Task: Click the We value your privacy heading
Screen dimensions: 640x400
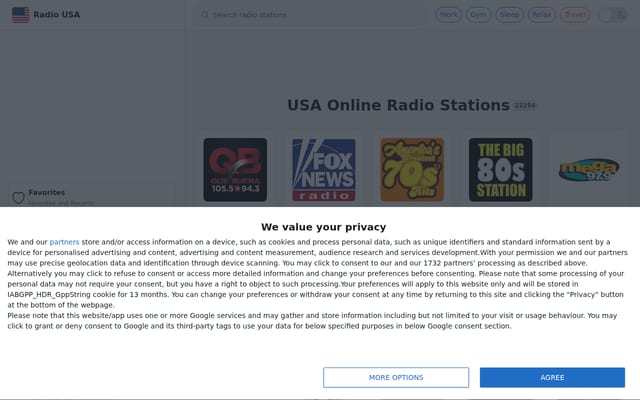Action: click(x=324, y=227)
